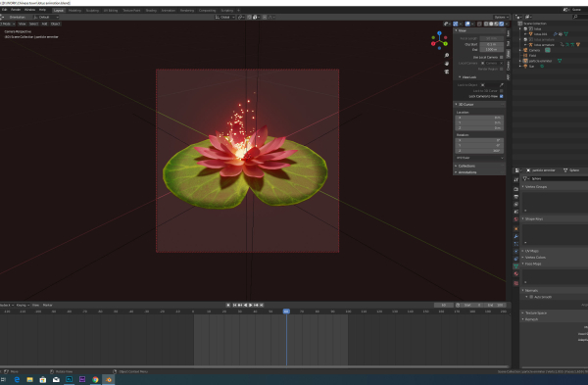Open the Output properties tab icon
The height and width of the screenshot is (385, 588).
[516, 197]
